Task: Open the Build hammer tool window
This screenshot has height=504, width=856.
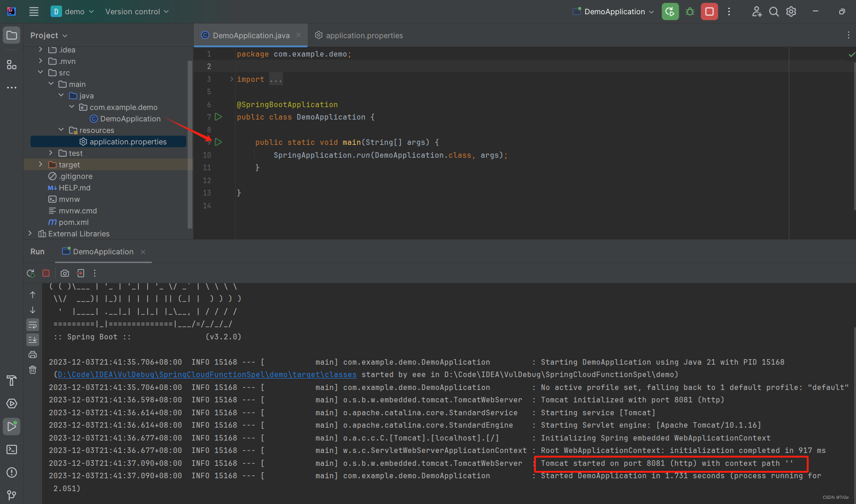Action: [11, 380]
